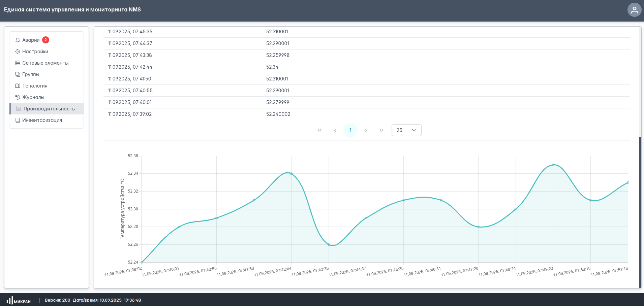Open the user profile avatar icon
The width and height of the screenshot is (644, 306).
tap(634, 10)
